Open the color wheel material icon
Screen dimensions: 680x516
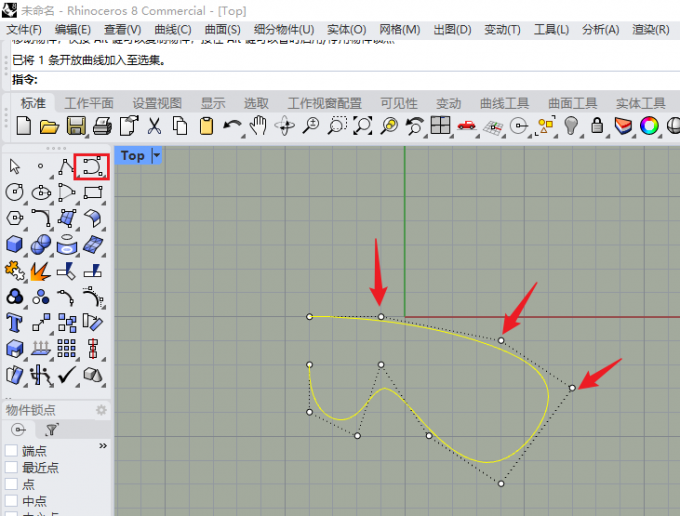pyautogui.click(x=649, y=126)
